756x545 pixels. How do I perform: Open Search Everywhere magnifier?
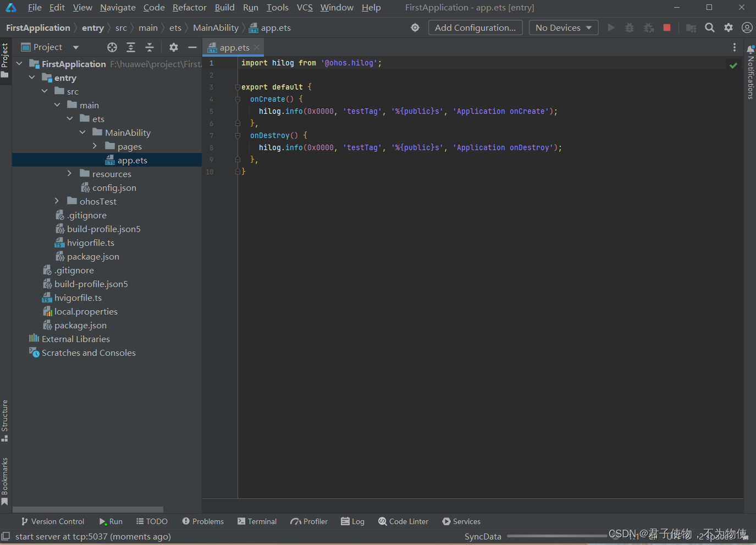click(710, 27)
